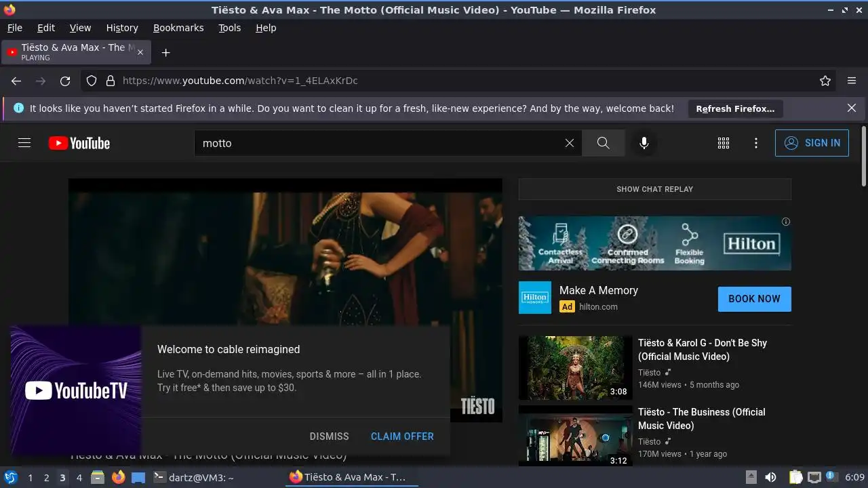Click the YouTube TV promo logo
The height and width of the screenshot is (488, 868).
point(76,390)
